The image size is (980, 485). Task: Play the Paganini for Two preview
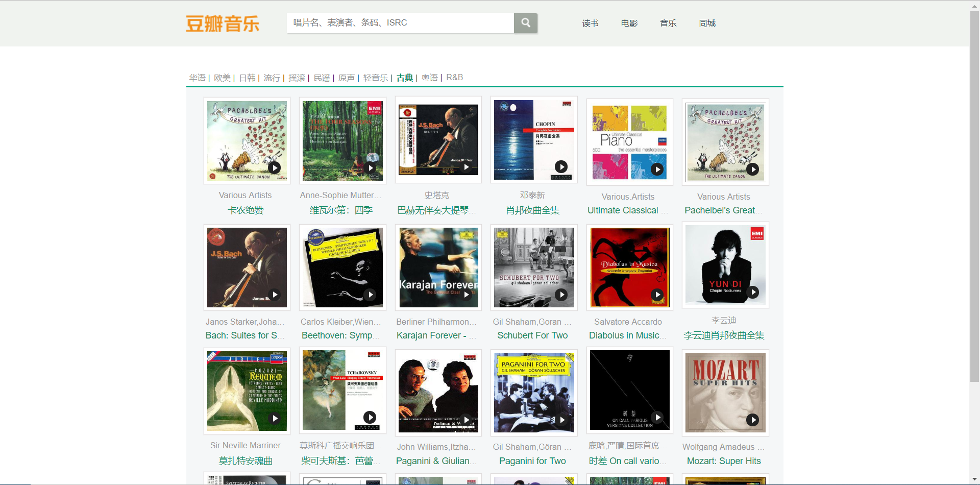[x=561, y=420]
